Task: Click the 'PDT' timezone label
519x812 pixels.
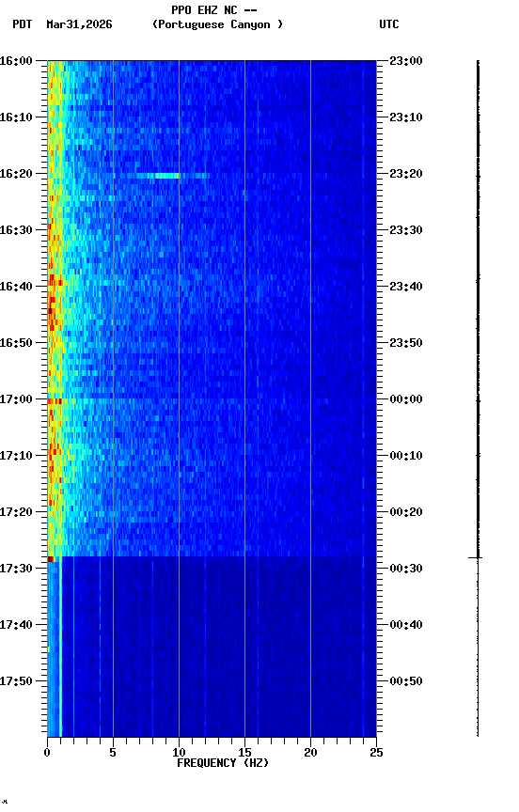Action: click(23, 24)
